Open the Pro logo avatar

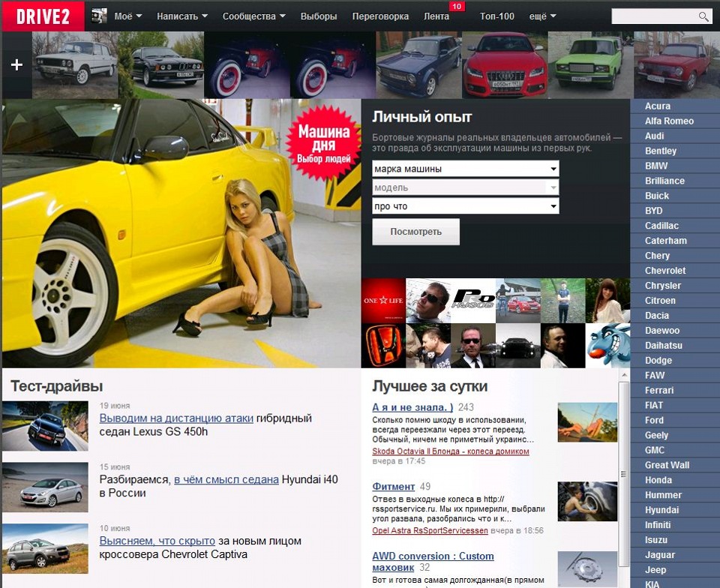[x=473, y=301]
